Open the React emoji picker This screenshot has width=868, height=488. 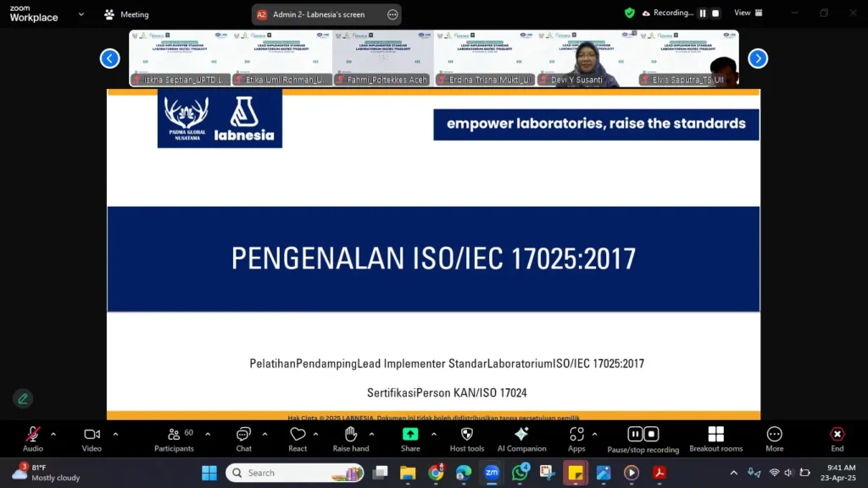[x=298, y=440]
